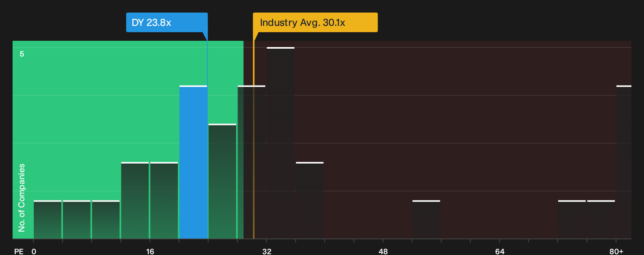644x255 pixels.
Task: Click the x-axis label 64
Action: pyautogui.click(x=499, y=251)
